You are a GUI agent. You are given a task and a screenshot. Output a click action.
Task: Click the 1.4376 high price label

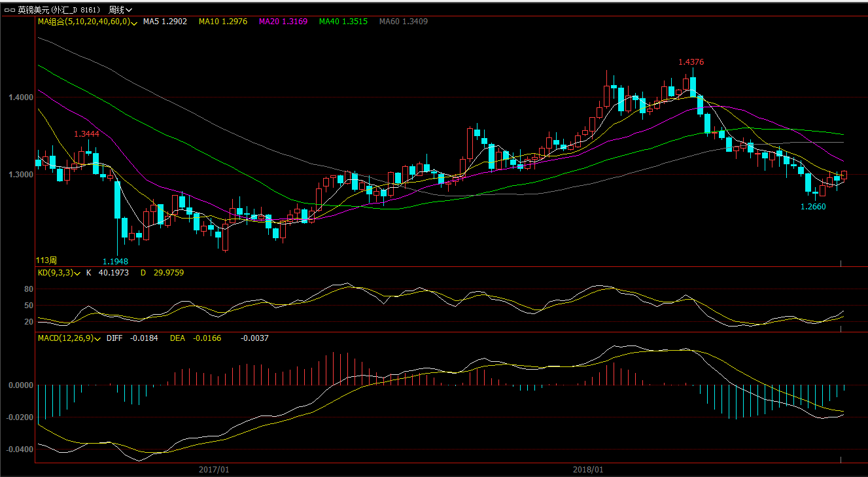(691, 62)
